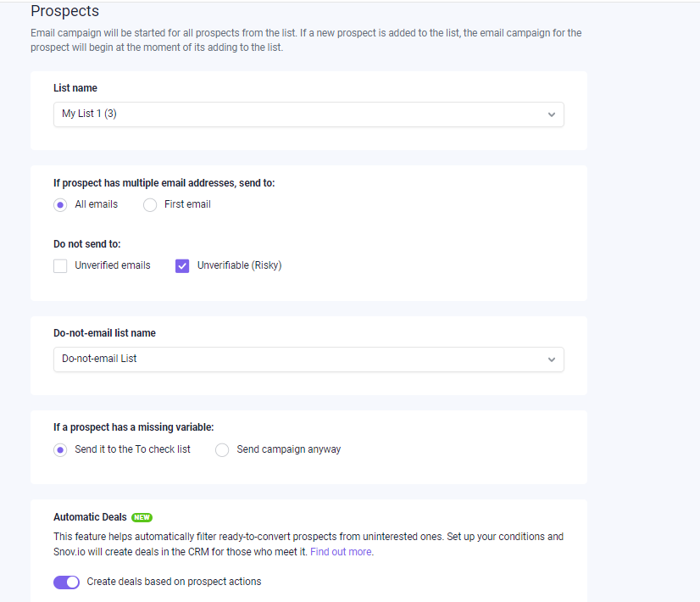Click the chevron arrow in List name field

(552, 114)
